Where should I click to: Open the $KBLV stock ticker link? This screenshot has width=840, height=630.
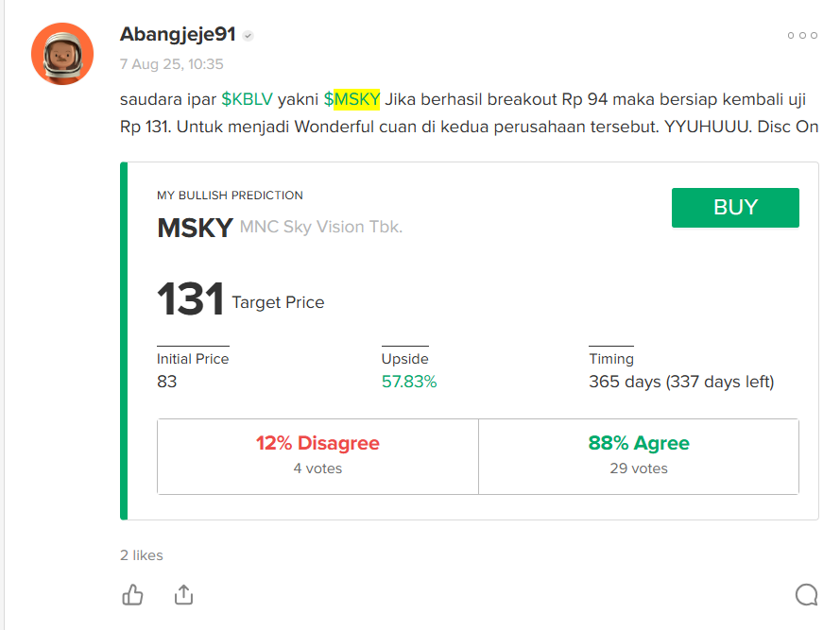[x=247, y=99]
